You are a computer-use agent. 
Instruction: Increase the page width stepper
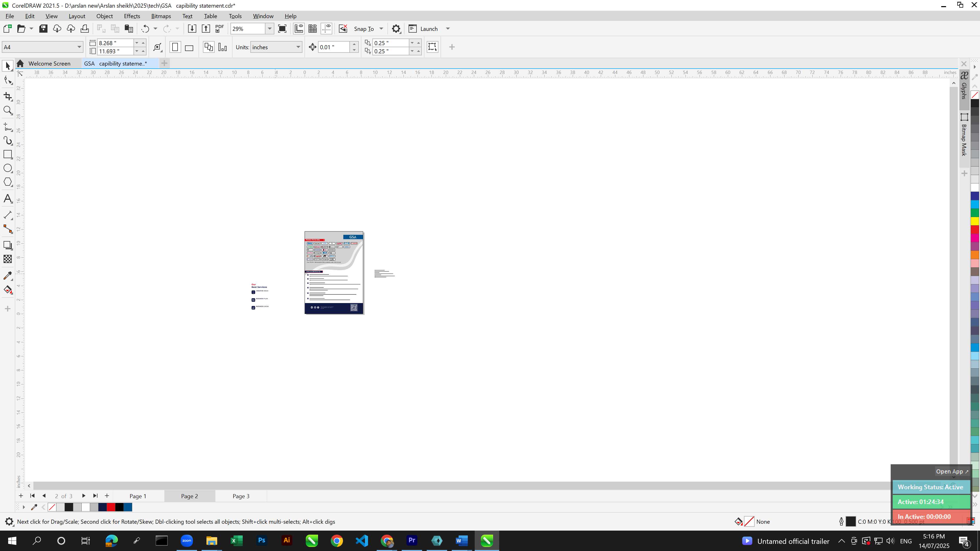pos(143,43)
